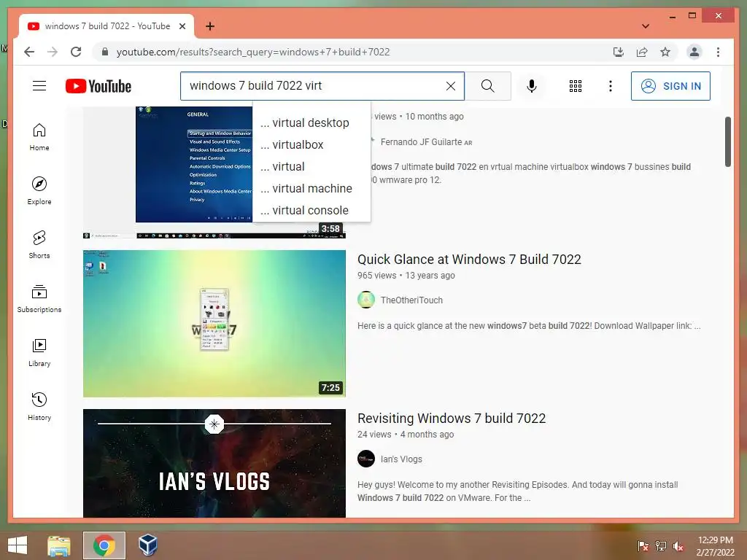Open 'Revisiting Windows 7 build 7022' title
This screenshot has height=560, width=747.
[452, 419]
